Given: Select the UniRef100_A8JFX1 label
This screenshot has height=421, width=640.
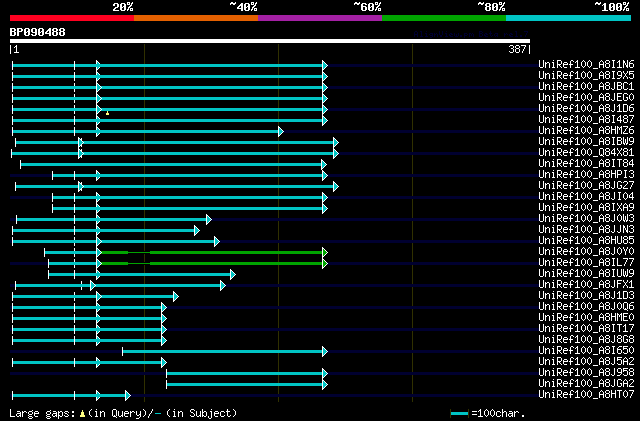Looking at the screenshot, I should point(586,285).
